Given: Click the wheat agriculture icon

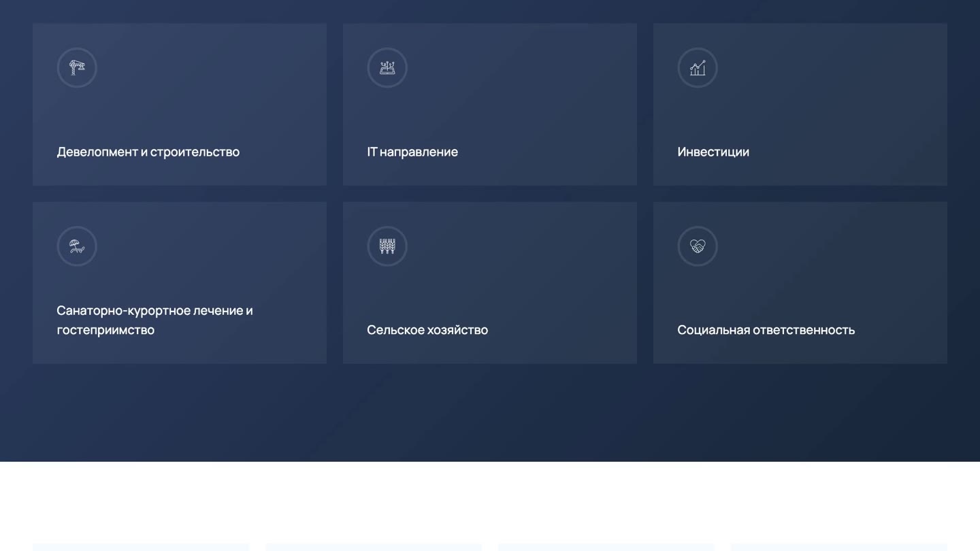Looking at the screenshot, I should tap(387, 246).
